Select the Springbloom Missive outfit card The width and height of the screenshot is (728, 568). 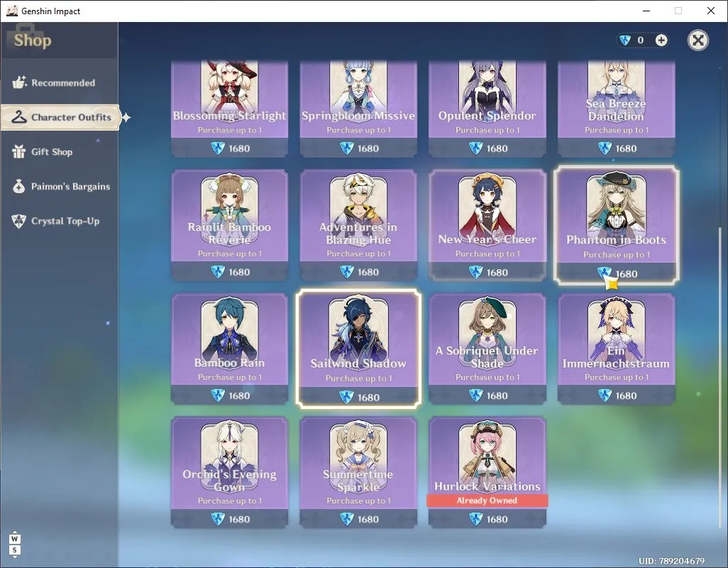358,108
